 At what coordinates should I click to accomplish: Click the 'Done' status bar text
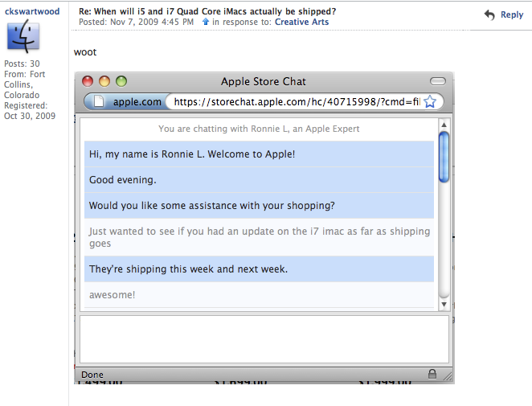click(x=92, y=375)
